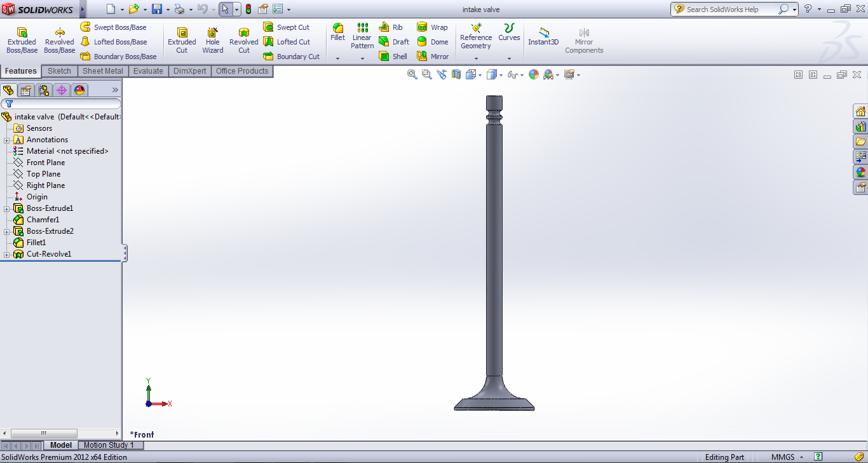Select the Shell tool
868x463 pixels.
tap(393, 57)
